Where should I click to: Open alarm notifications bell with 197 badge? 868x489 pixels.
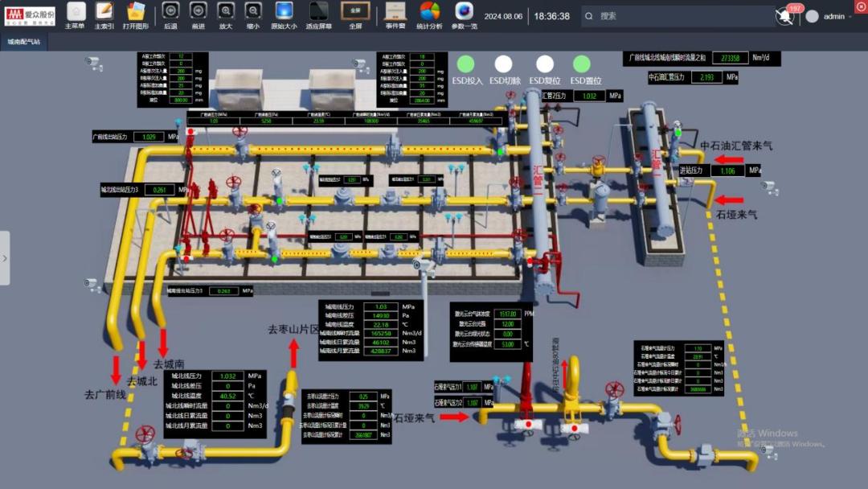tap(786, 15)
